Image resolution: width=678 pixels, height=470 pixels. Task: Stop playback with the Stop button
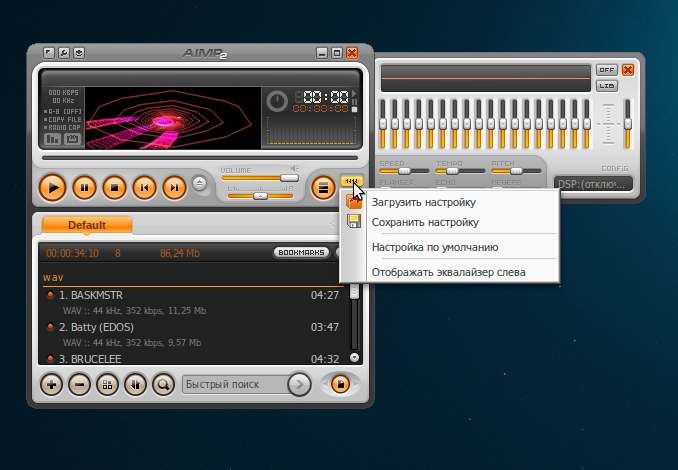point(114,186)
